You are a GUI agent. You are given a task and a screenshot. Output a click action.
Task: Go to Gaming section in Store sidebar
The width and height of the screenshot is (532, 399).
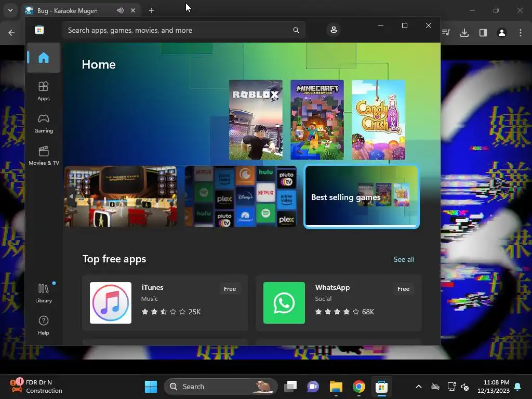tap(44, 124)
